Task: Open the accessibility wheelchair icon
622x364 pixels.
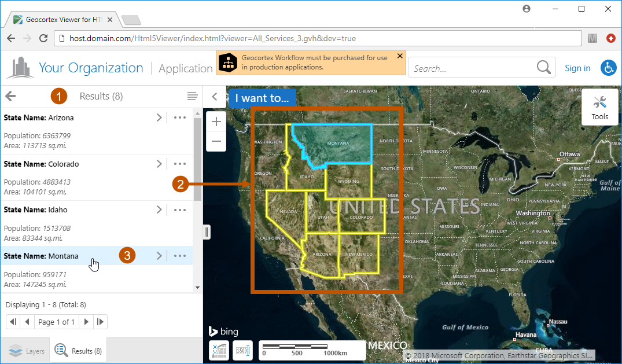Action: [x=608, y=68]
